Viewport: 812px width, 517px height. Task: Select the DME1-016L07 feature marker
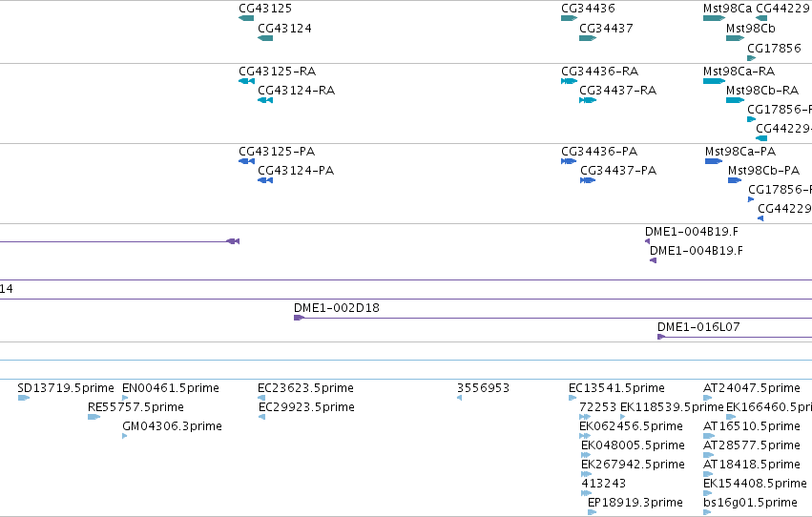(x=661, y=337)
